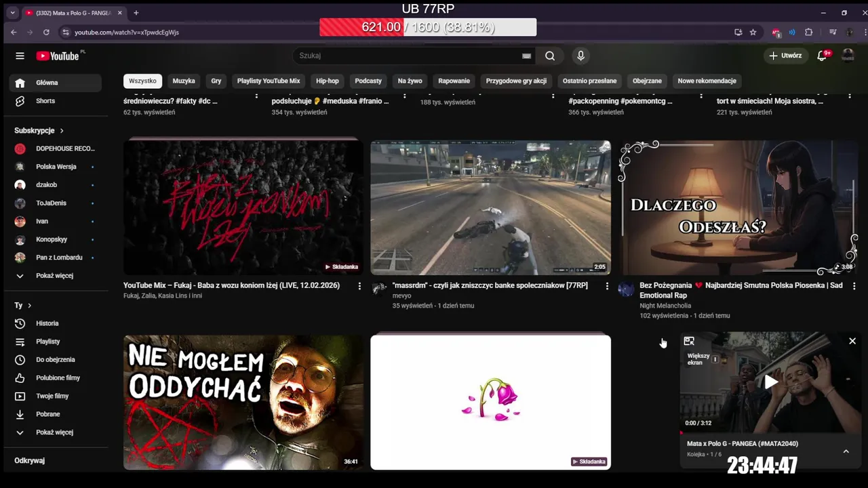Open the Chrome extensions puzzle menu
Screen dimensions: 868x488
(x=808, y=32)
